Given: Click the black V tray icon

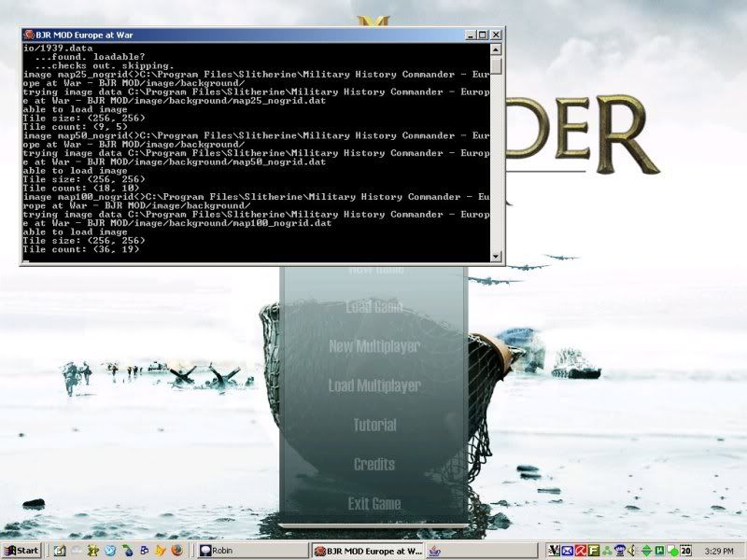Looking at the screenshot, I should pyautogui.click(x=554, y=551).
